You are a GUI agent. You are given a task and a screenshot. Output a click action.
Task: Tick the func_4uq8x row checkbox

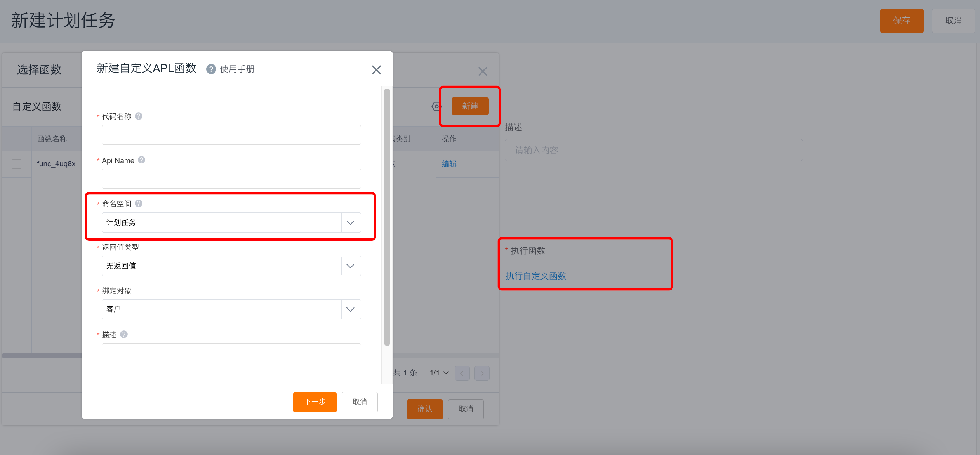(x=17, y=164)
